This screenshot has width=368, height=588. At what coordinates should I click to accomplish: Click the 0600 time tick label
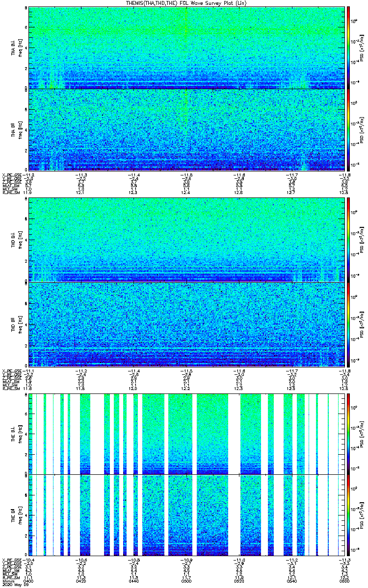(x=344, y=581)
